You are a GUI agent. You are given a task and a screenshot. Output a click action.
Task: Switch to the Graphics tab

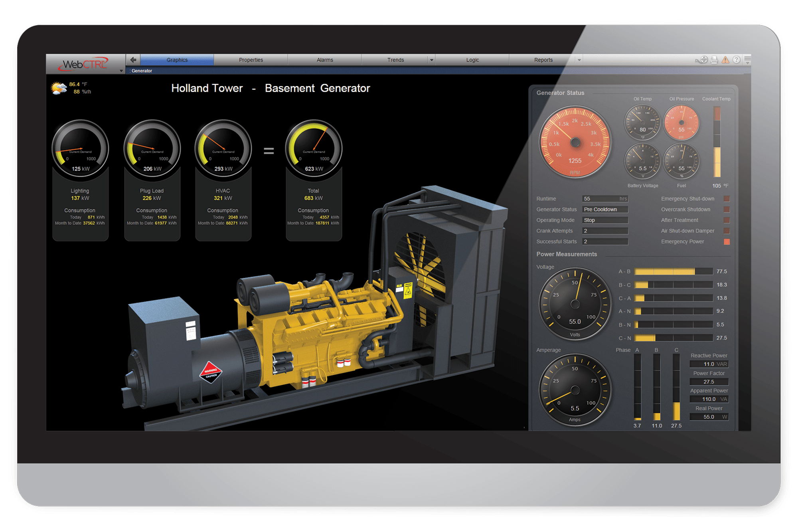177,60
